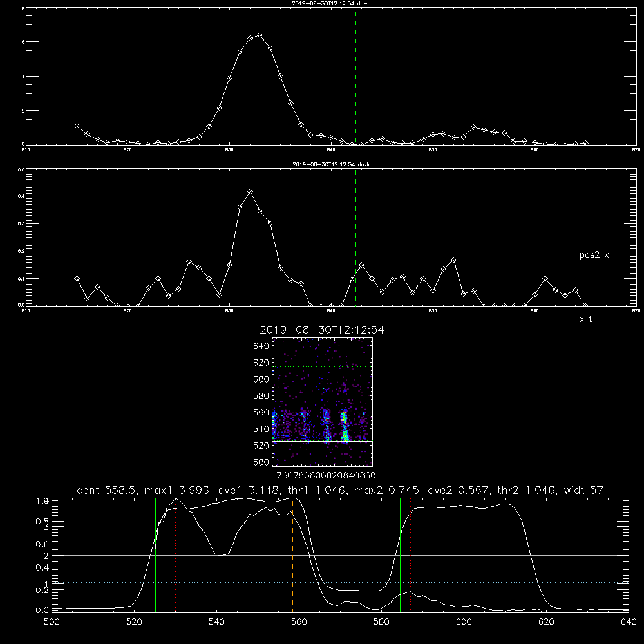
Task: Click the green boundary line near 585 in bottom plot
Action: [x=400, y=555]
